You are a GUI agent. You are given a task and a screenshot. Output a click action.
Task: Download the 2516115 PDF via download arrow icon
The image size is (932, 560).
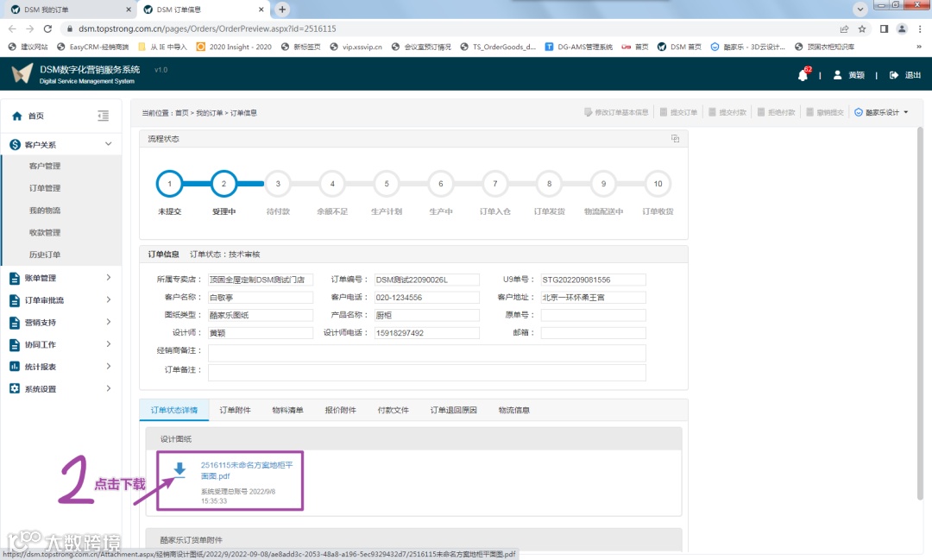(x=179, y=469)
